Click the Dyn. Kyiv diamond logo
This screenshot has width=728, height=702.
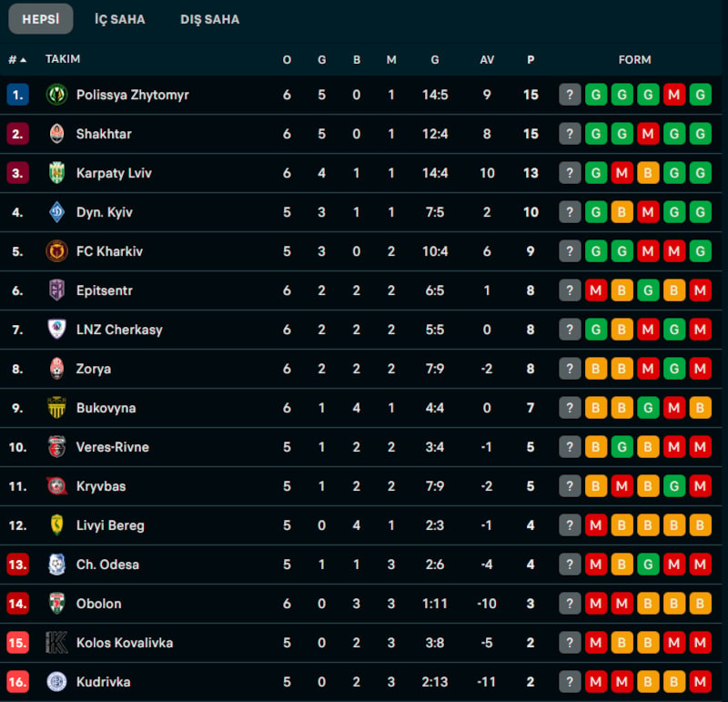point(56,212)
